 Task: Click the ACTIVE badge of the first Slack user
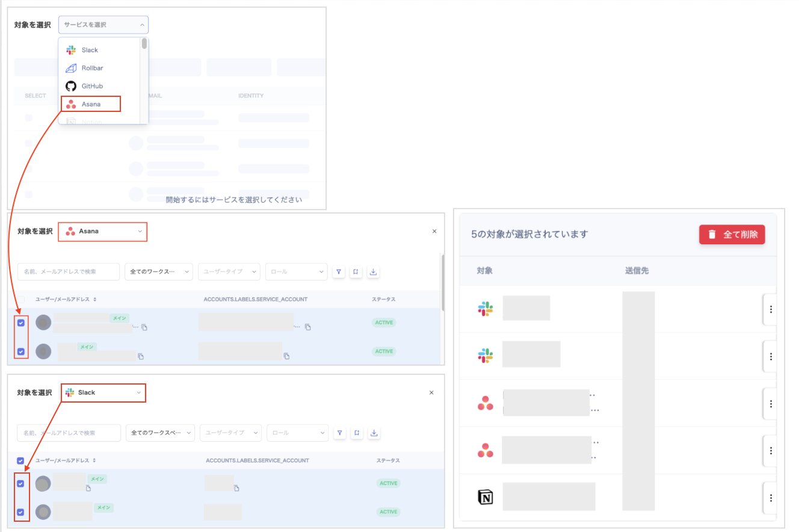click(389, 483)
